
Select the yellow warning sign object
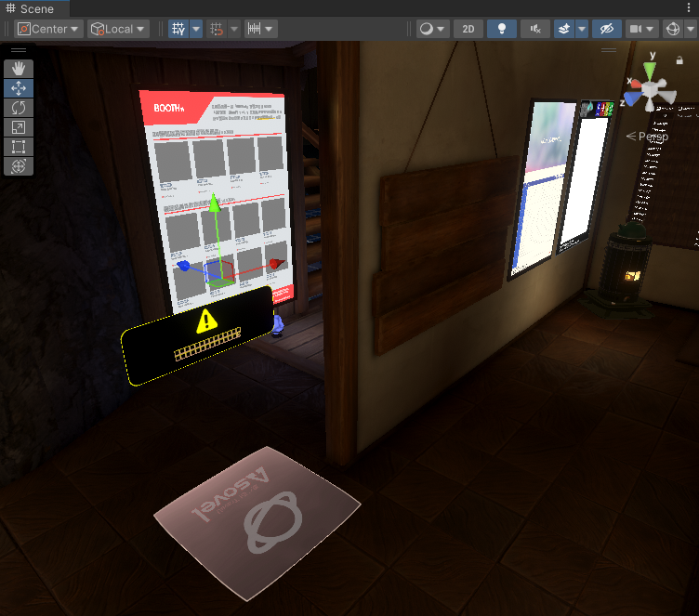197,335
